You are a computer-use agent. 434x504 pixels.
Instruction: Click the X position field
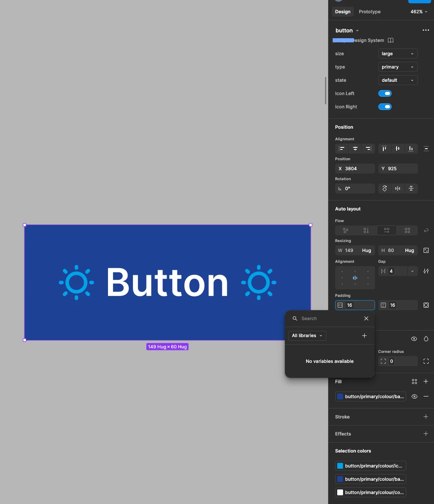coord(355,169)
